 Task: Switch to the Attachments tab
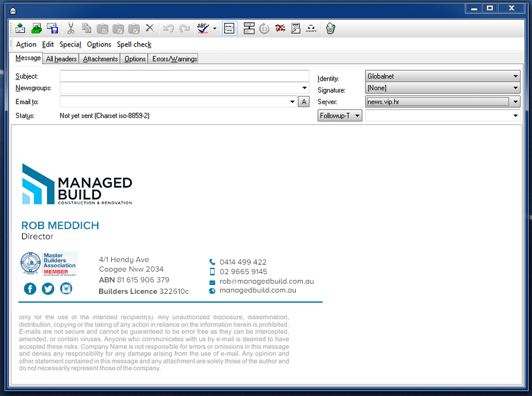[100, 58]
